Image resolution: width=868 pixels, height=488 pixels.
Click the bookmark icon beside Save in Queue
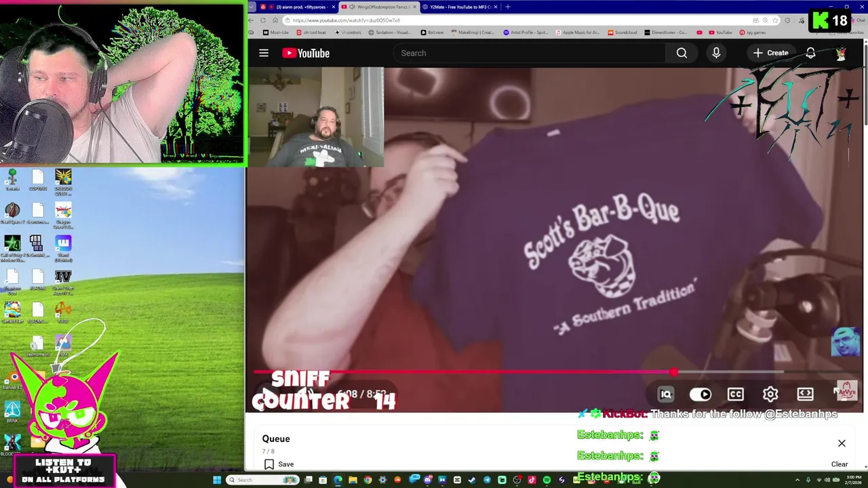pos(269,464)
